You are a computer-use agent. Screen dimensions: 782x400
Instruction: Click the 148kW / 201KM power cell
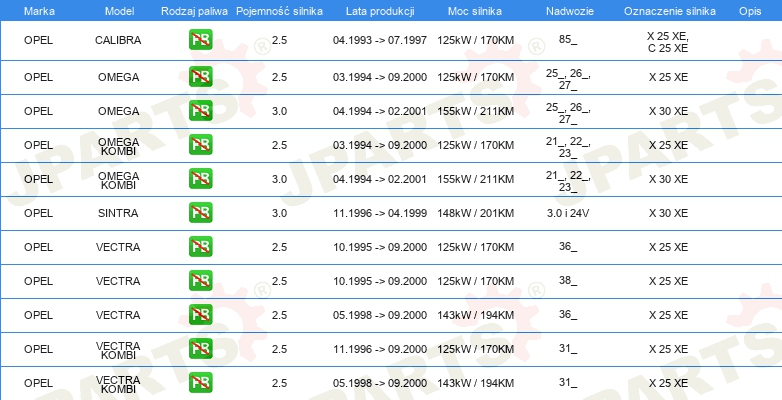475,213
